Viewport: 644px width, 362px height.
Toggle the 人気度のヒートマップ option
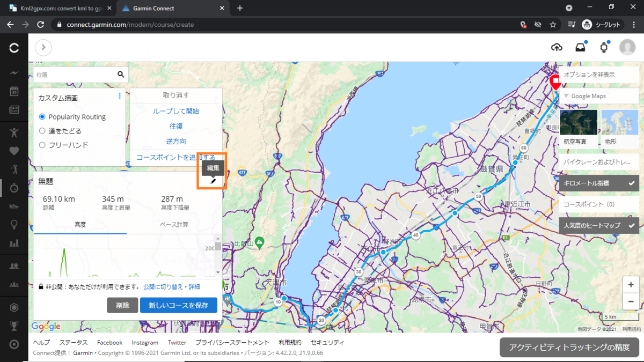[x=599, y=225]
